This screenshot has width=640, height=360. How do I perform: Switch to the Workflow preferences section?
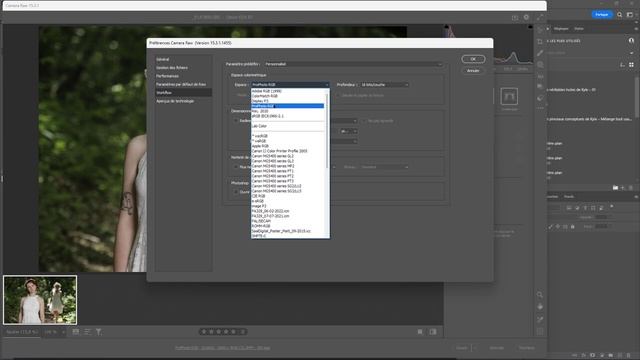click(x=183, y=93)
